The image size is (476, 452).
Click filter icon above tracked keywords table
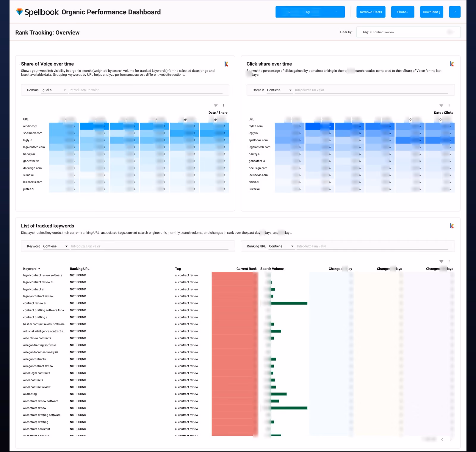pos(441,262)
